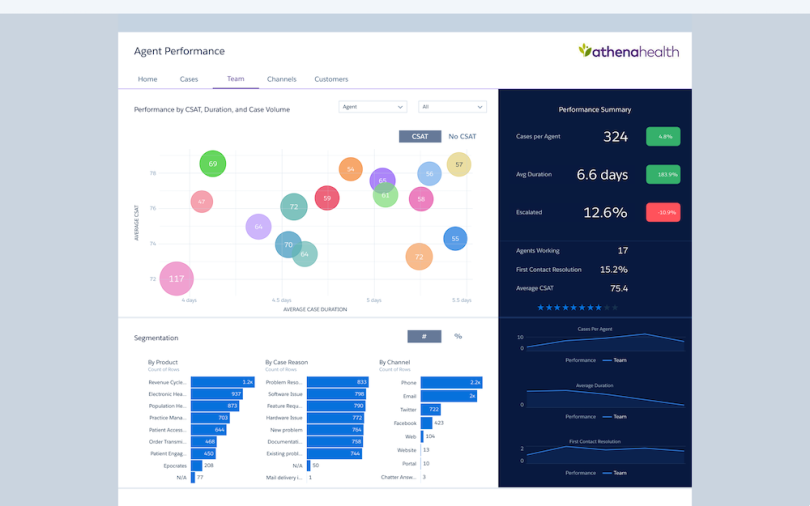Click the red -10.9% escalated badge
The height and width of the screenshot is (506, 810).
(x=663, y=212)
